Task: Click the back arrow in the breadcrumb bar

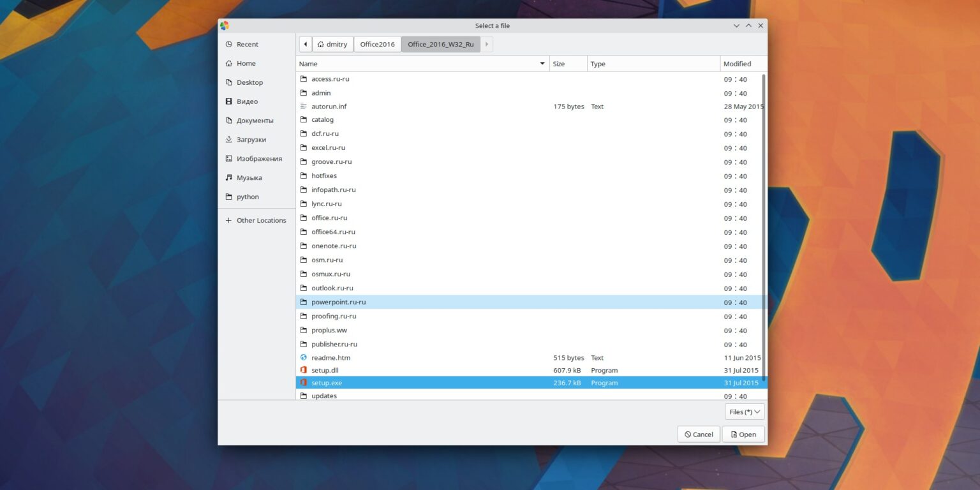Action: click(x=306, y=44)
